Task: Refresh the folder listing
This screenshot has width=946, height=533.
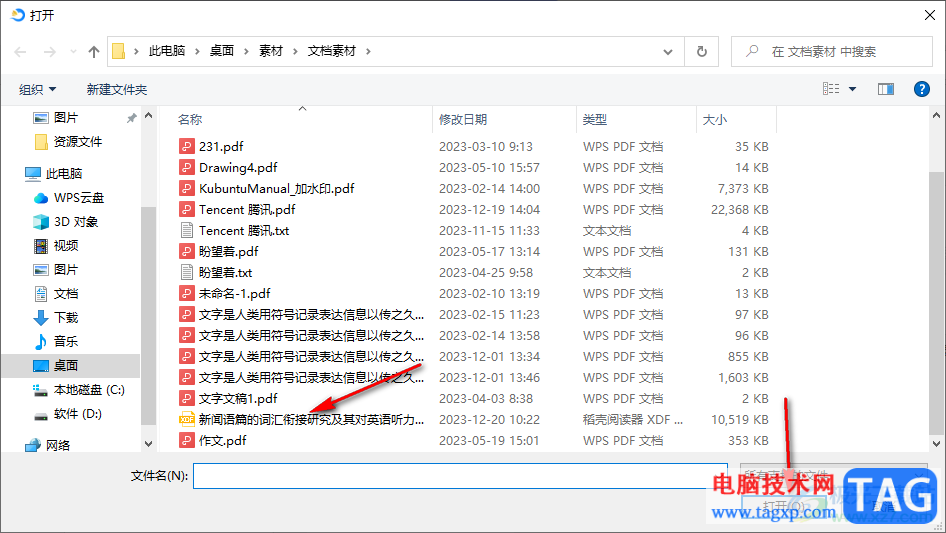Action: tap(702, 52)
